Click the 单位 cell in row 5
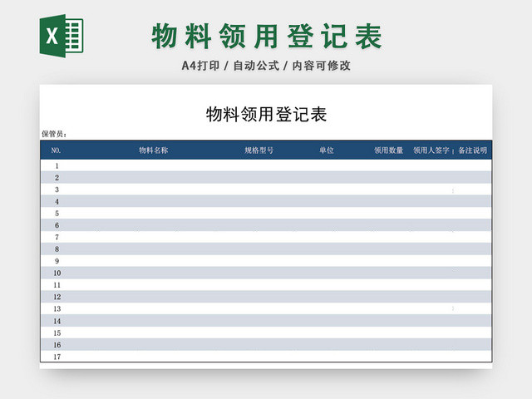The width and height of the screenshot is (532, 399). (327, 214)
